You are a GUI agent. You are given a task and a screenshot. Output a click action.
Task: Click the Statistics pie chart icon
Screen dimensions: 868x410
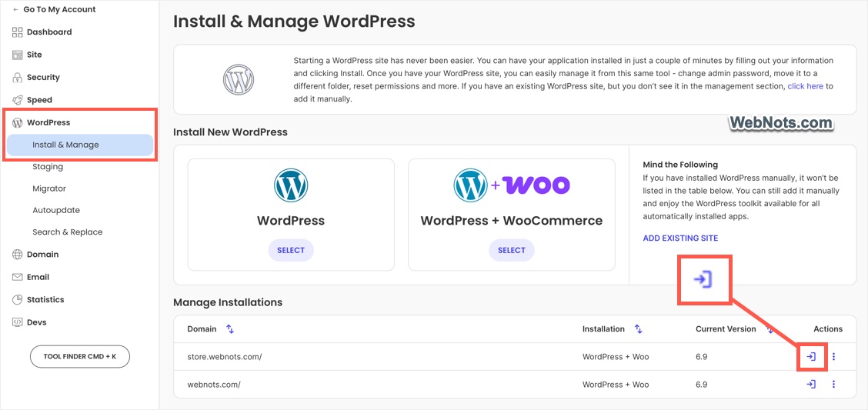tap(17, 300)
